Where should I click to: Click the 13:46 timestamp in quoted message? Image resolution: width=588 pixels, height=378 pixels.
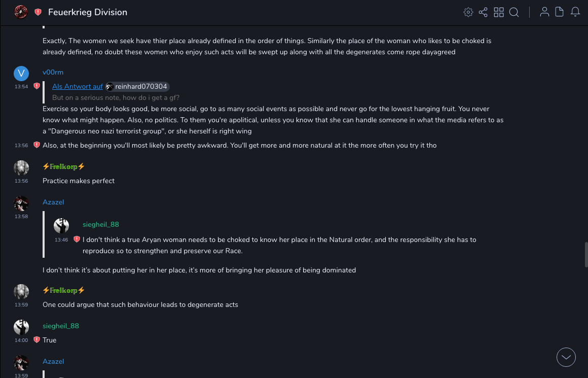point(61,240)
